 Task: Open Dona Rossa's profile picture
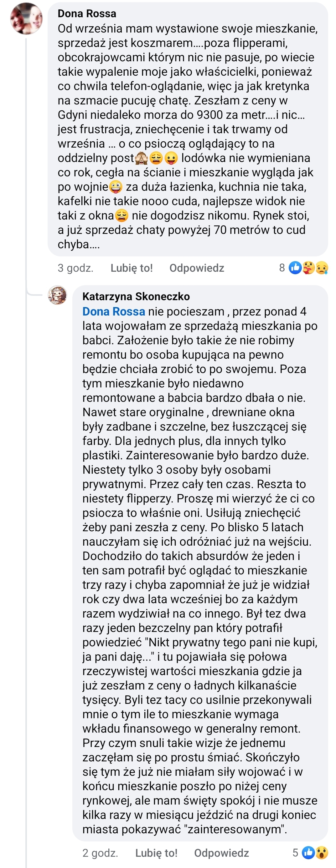[x=26, y=19]
